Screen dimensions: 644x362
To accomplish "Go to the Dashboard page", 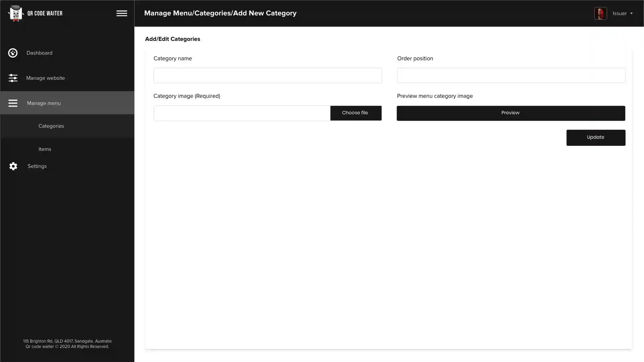I will click(39, 53).
